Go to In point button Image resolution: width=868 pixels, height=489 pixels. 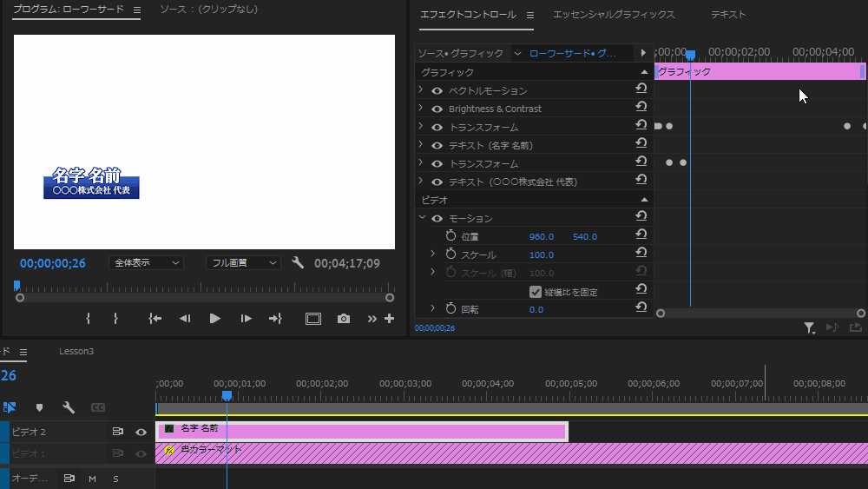coord(155,319)
